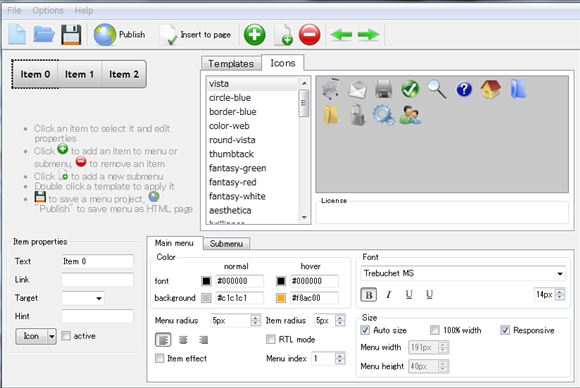Click the orange hover background color swatch

[281, 298]
